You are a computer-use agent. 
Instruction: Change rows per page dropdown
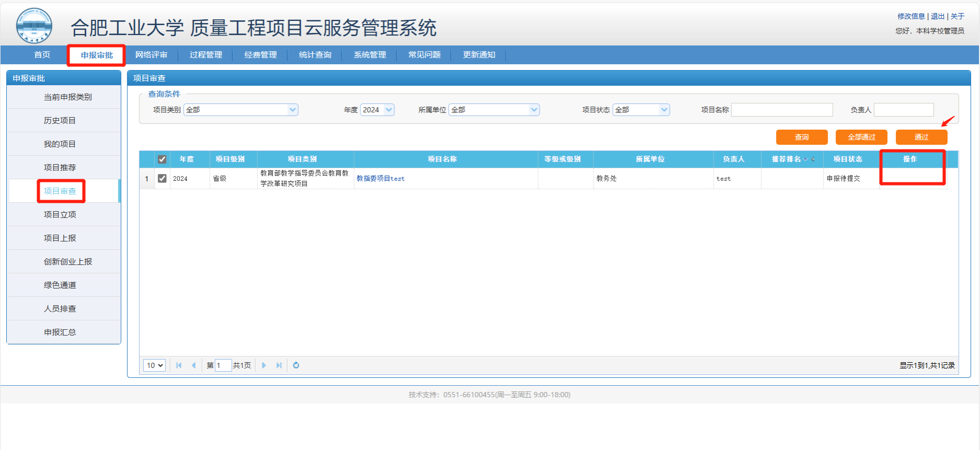pyautogui.click(x=154, y=365)
